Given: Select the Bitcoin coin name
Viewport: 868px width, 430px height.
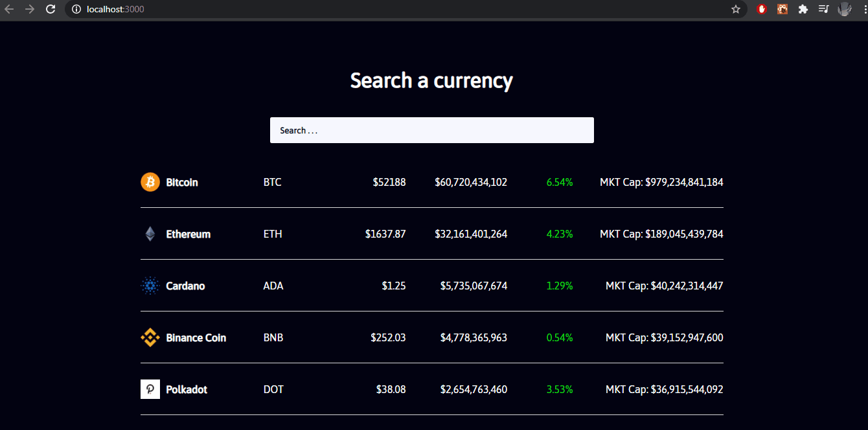Looking at the screenshot, I should coord(182,183).
